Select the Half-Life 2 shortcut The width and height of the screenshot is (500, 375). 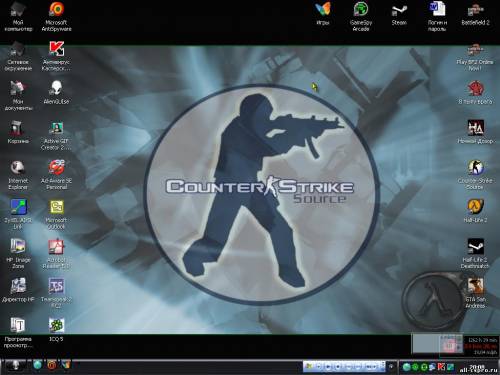point(475,211)
